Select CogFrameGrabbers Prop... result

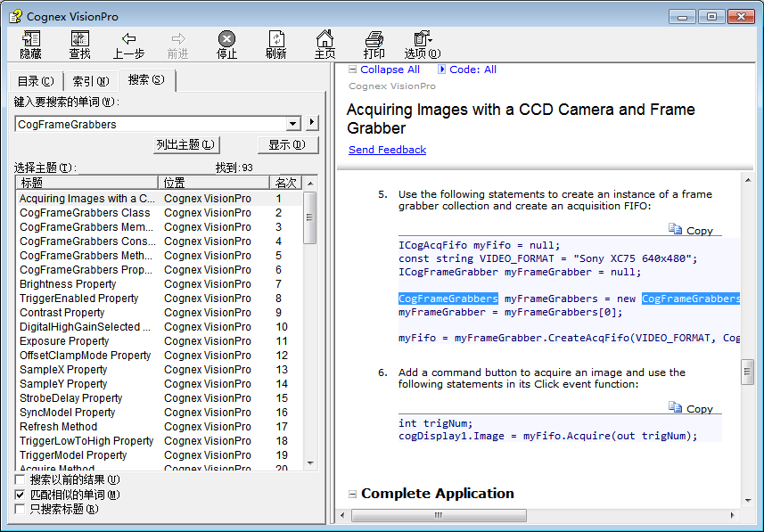159,270
